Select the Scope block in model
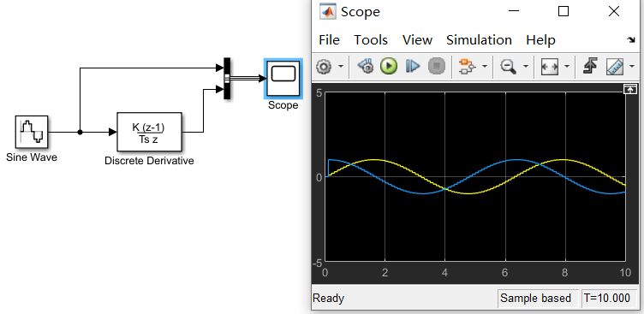 (x=283, y=79)
